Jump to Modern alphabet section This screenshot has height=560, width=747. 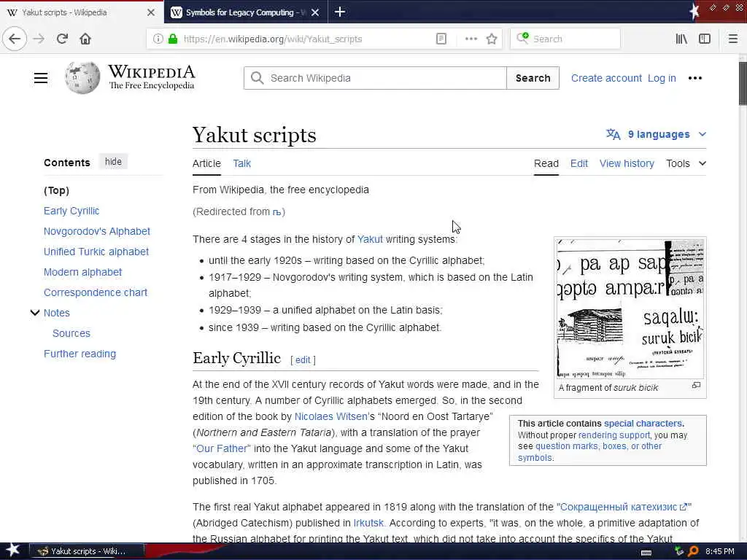(83, 273)
